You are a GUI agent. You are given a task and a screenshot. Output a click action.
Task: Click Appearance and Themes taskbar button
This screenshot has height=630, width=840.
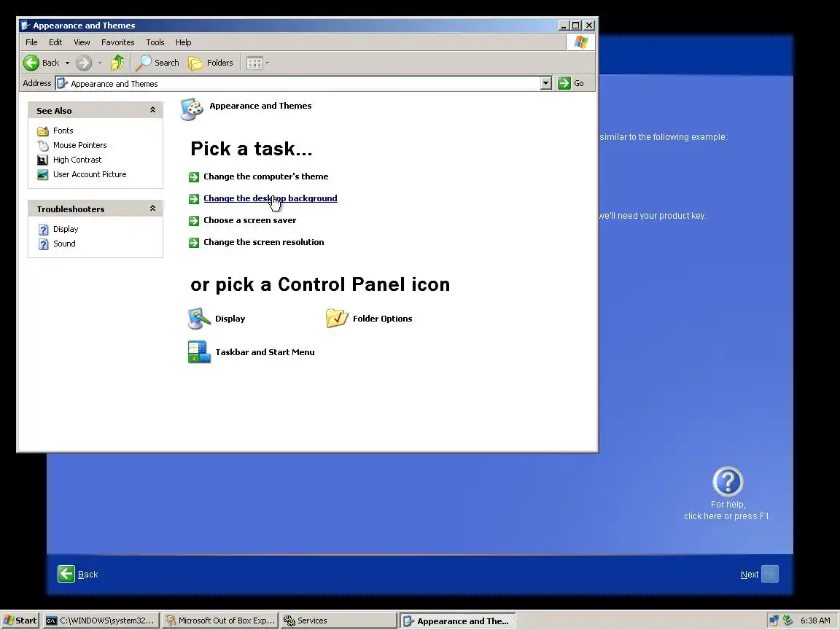point(458,621)
